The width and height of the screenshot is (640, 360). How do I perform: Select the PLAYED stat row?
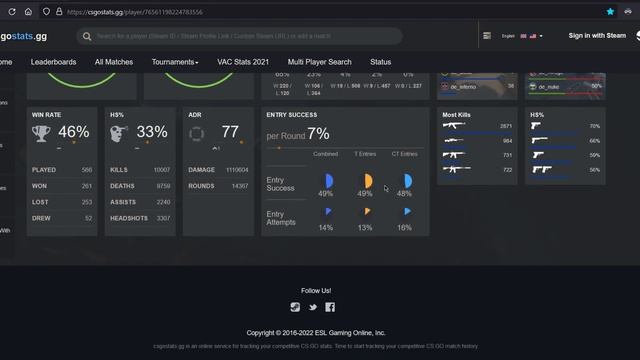click(62, 170)
